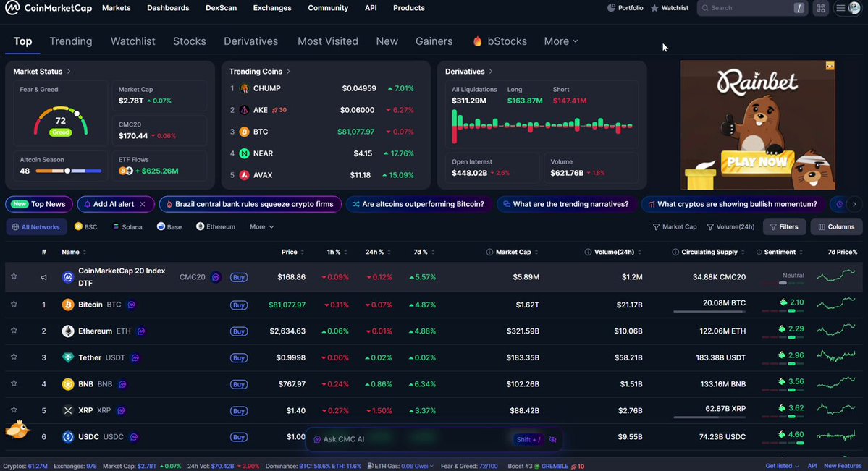
Task: Open the More networks dropdown
Action: 262,227
